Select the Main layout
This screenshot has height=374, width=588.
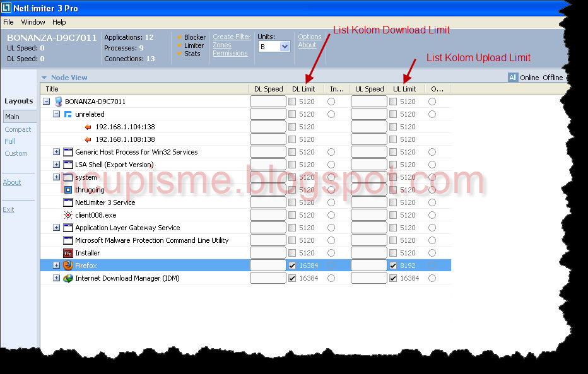pyautogui.click(x=20, y=117)
